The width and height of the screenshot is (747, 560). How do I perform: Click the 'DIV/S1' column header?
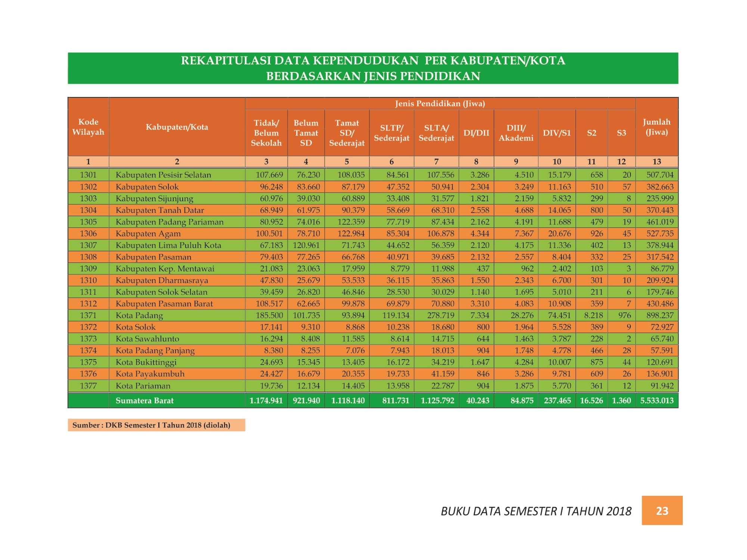pyautogui.click(x=557, y=133)
